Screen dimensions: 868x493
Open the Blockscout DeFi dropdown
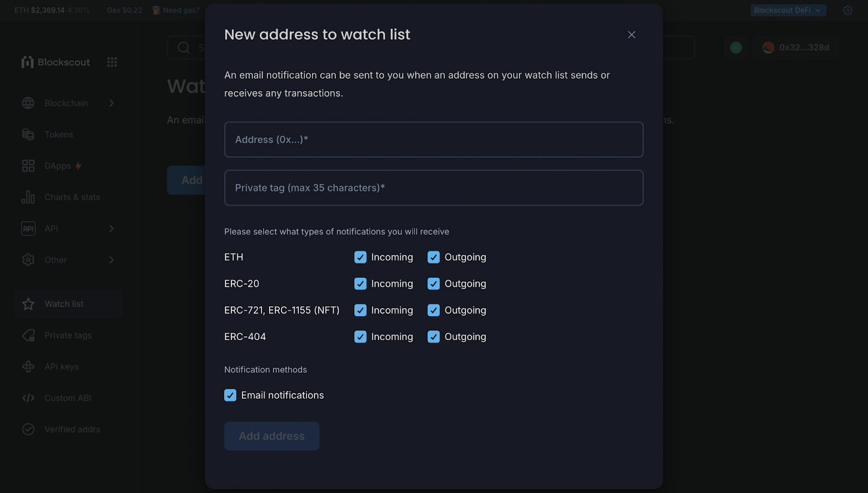788,10
